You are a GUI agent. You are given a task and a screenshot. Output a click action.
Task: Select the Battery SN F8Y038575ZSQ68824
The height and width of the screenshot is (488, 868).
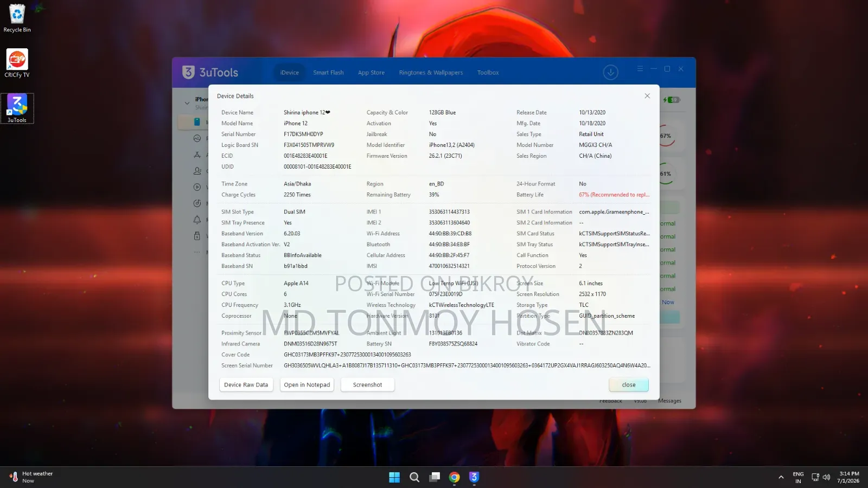click(x=453, y=344)
